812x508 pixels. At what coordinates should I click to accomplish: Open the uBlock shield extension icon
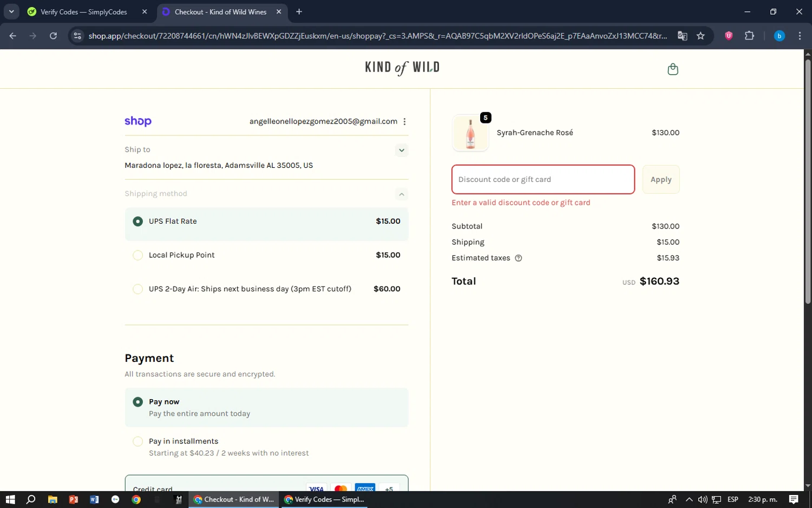coord(729,36)
